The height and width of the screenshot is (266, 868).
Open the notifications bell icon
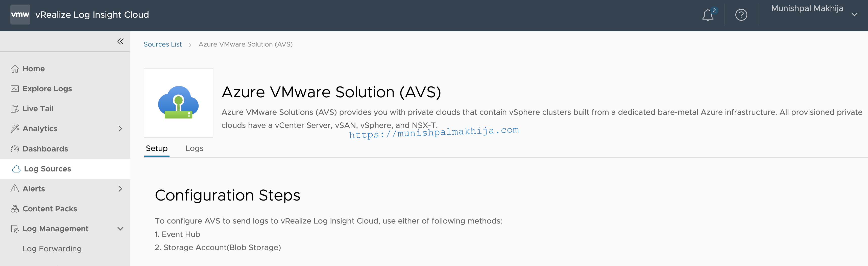[708, 15]
